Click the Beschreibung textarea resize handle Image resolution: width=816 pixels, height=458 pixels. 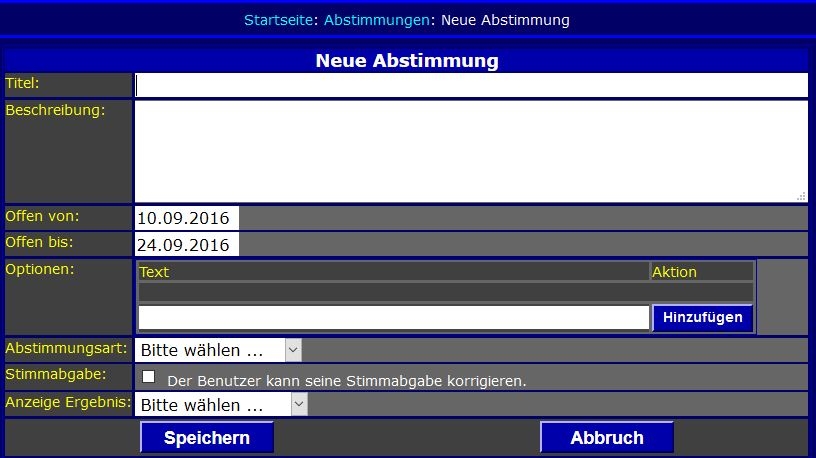[x=801, y=196]
